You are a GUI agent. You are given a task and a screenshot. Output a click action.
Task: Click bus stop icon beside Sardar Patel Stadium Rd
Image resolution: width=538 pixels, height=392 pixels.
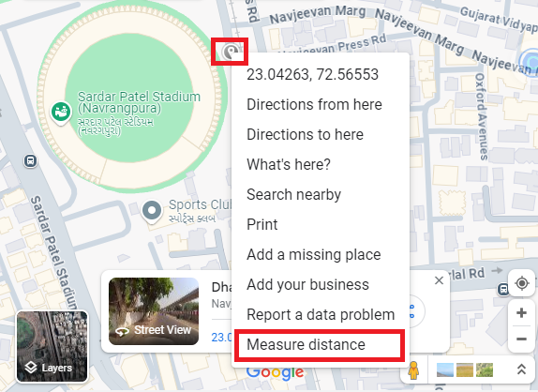(x=30, y=160)
